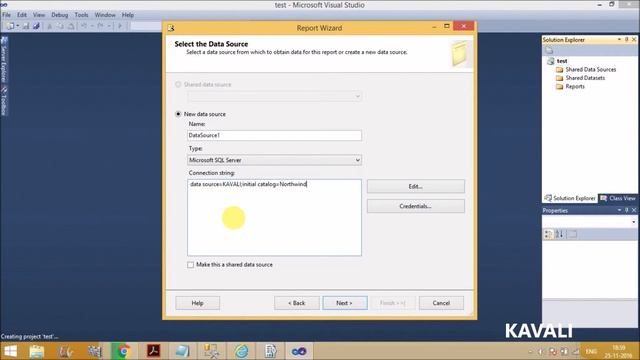
Task: Open the Debug menu
Action: [x=60, y=15]
